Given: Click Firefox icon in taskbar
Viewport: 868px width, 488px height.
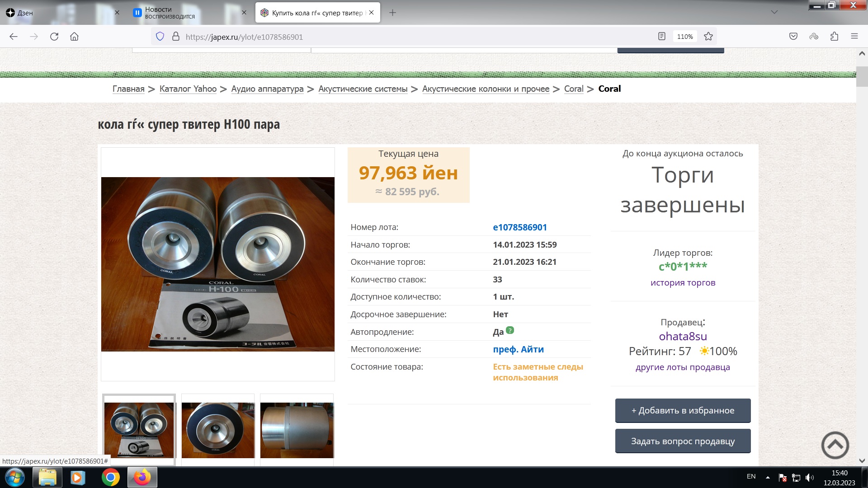Looking at the screenshot, I should pos(142,477).
